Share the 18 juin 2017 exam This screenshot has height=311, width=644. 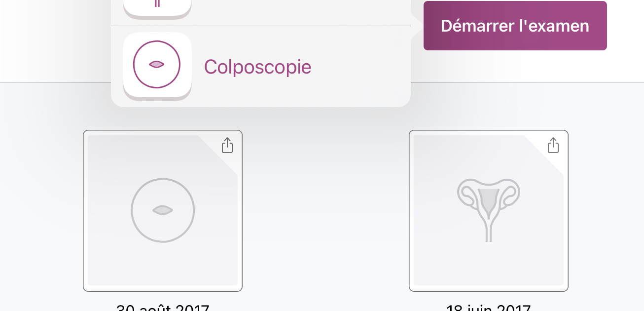[x=553, y=145]
